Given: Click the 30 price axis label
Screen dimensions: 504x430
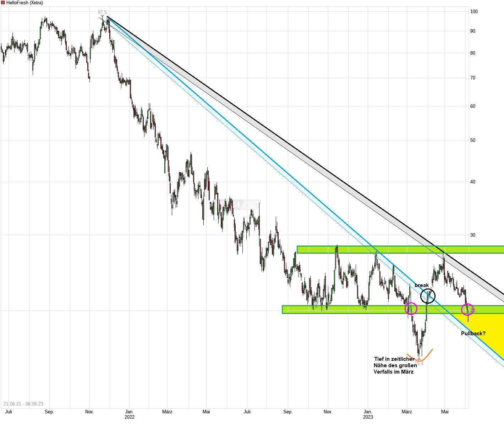Looking at the screenshot, I should pos(473,235).
